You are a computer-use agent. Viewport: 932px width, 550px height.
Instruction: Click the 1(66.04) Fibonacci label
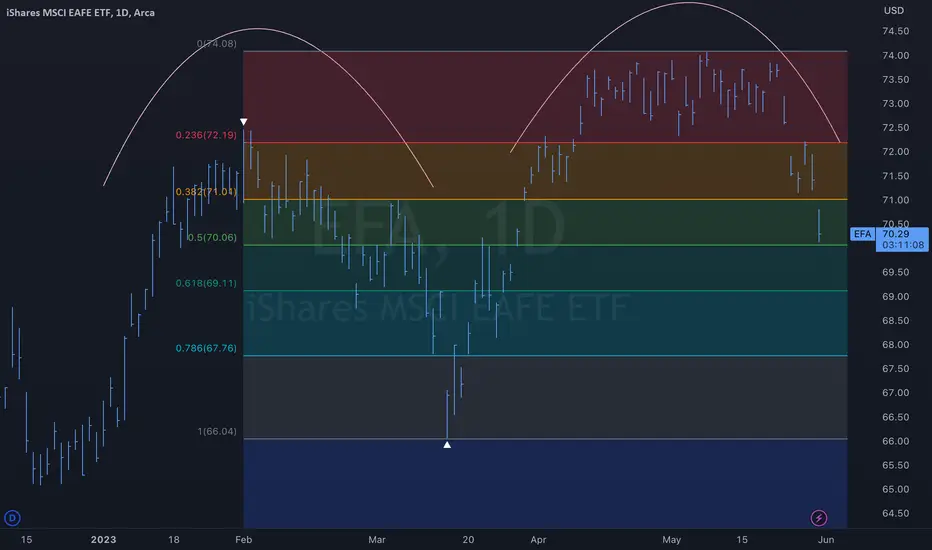coord(217,431)
